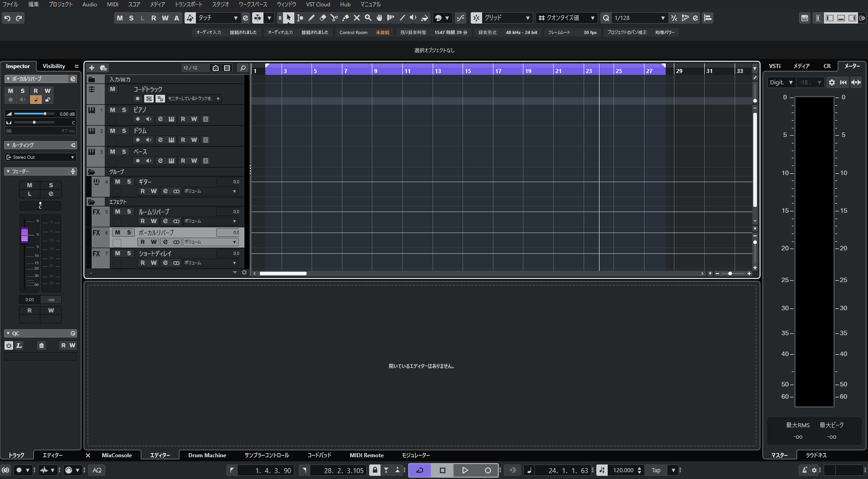Select the Eraser tool in toolbar

pyautogui.click(x=322, y=18)
